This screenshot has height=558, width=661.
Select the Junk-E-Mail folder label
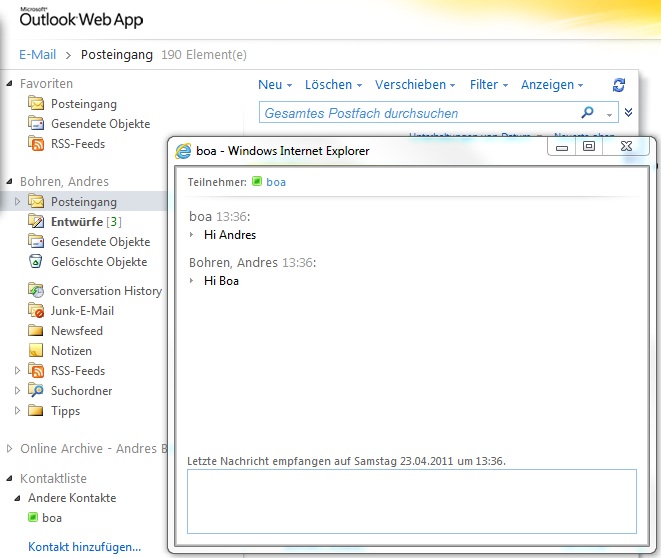pyautogui.click(x=82, y=311)
